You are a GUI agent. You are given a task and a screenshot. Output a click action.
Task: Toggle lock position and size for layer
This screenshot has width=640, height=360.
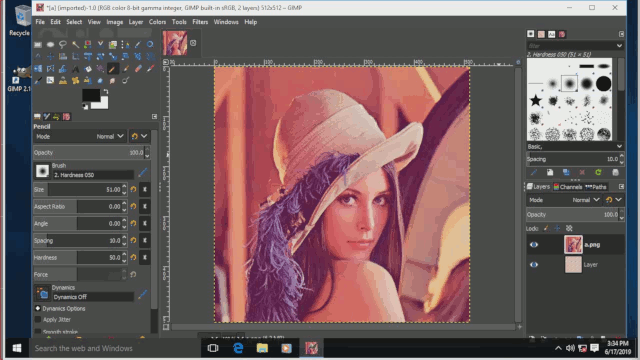click(x=558, y=228)
